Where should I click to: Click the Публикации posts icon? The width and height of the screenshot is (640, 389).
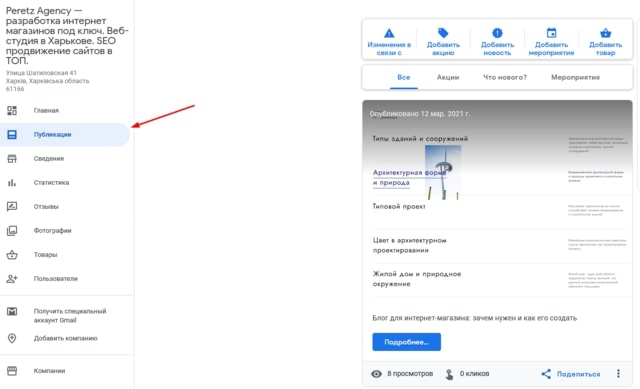[x=12, y=134]
